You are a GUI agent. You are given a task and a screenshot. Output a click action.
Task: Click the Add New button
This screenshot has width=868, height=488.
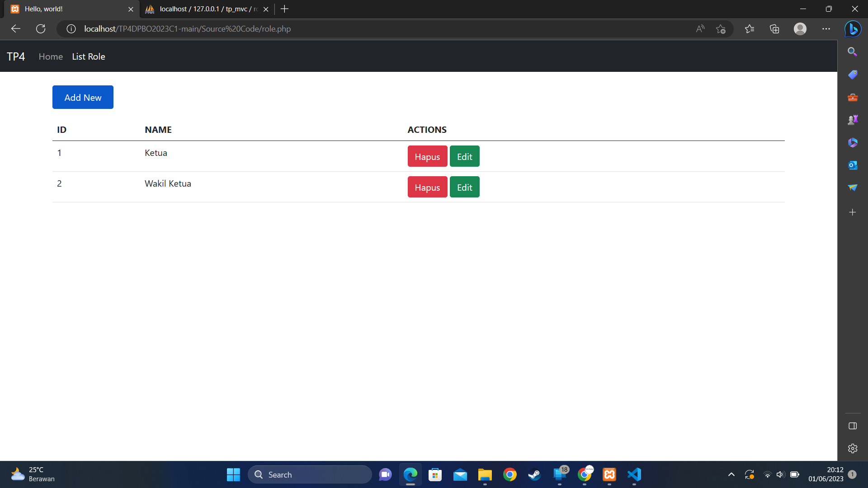(x=83, y=97)
